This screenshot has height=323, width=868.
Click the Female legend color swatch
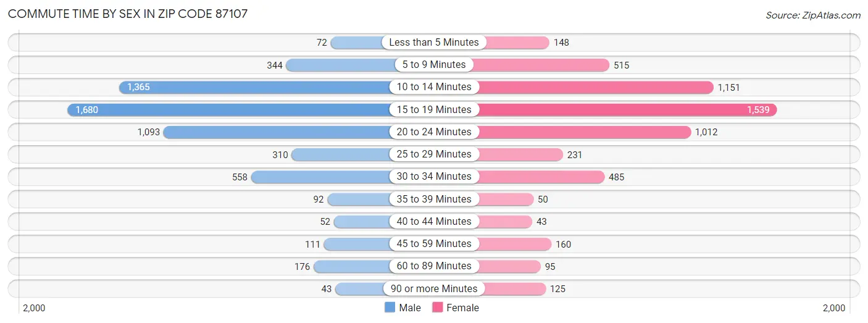click(x=438, y=308)
